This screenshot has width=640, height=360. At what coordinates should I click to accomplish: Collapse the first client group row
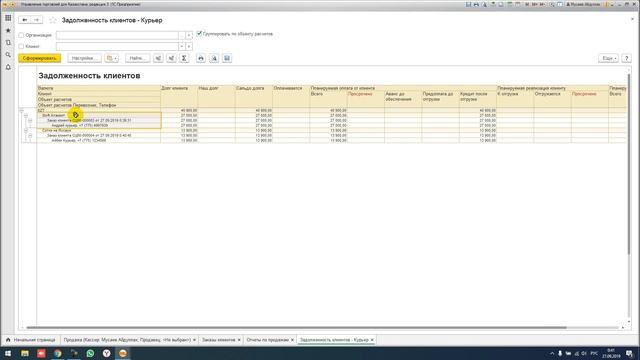26,116
